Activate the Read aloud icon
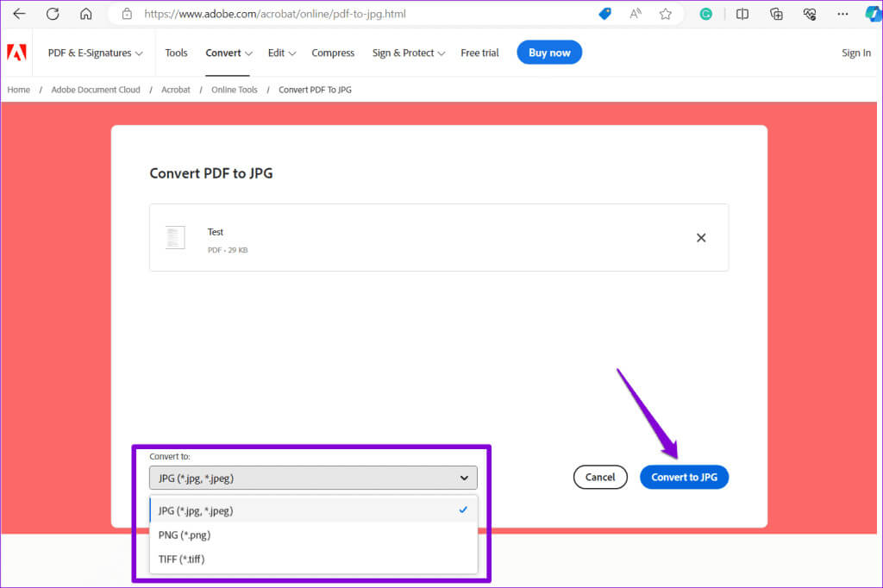The width and height of the screenshot is (883, 588). [x=636, y=14]
